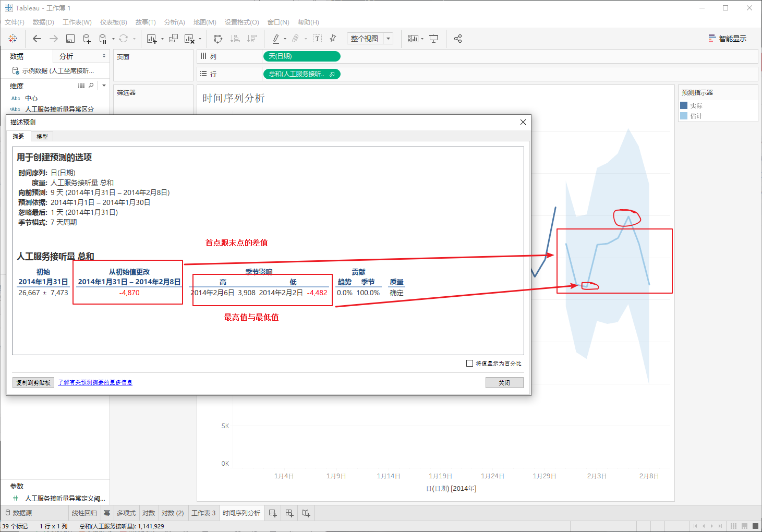Screen dimensions: 762x532
Task: Expand the clear sheet dropdown arrow
Action: [x=200, y=39]
